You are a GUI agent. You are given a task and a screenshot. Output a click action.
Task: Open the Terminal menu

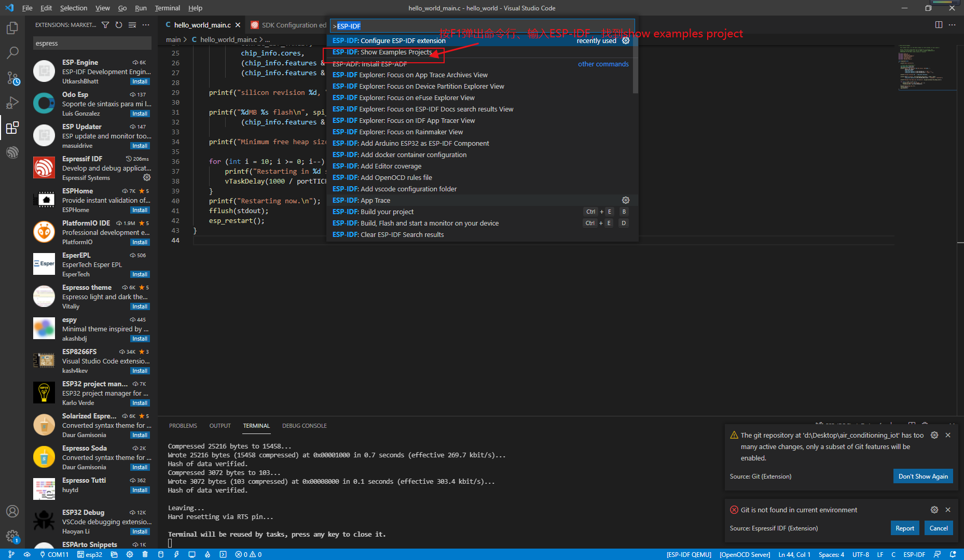(167, 8)
